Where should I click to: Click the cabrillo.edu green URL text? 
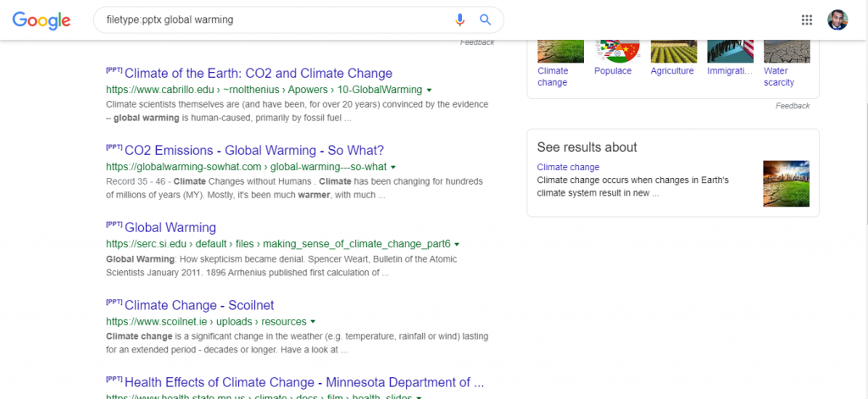coord(264,90)
